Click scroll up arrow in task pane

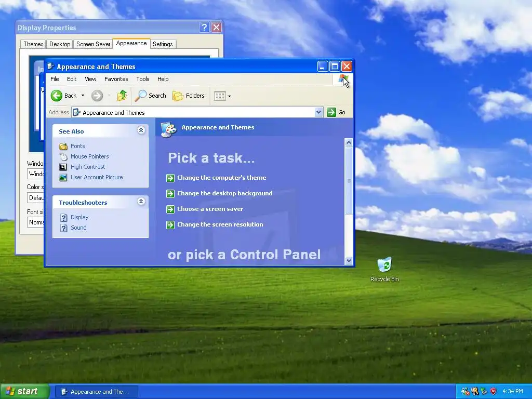click(349, 142)
